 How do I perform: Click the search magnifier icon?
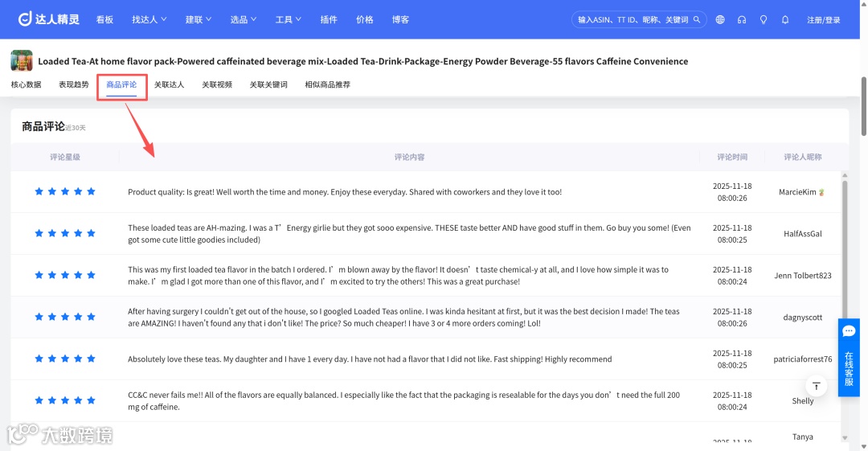pyautogui.click(x=697, y=19)
